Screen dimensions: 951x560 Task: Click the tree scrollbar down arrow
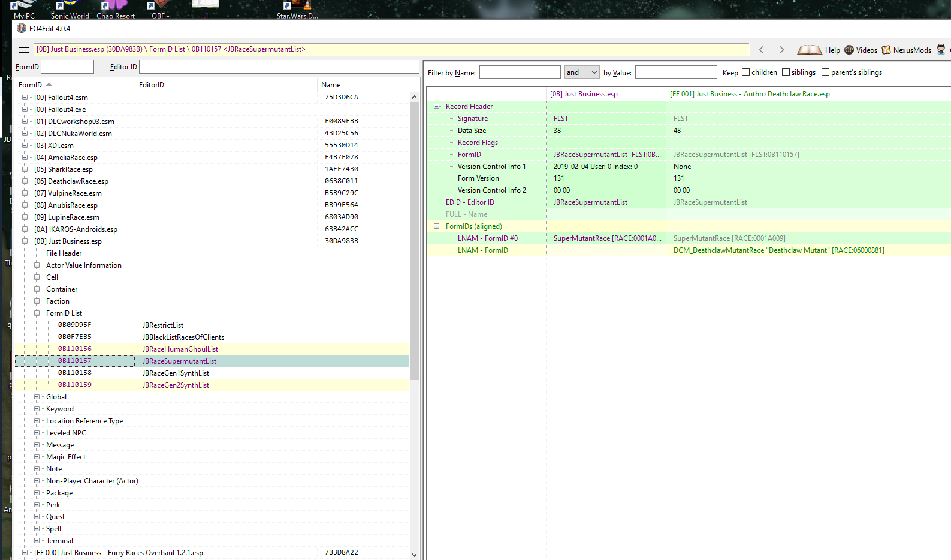414,555
